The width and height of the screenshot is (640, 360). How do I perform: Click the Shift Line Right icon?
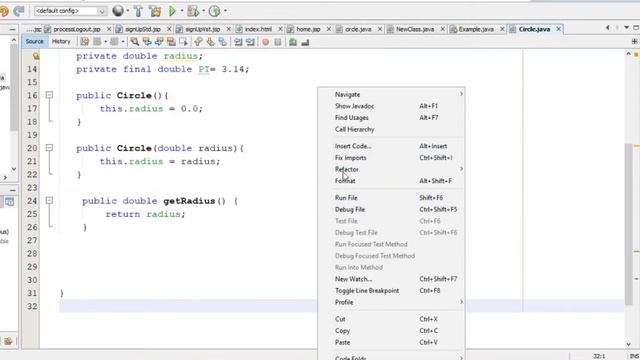[250, 42]
